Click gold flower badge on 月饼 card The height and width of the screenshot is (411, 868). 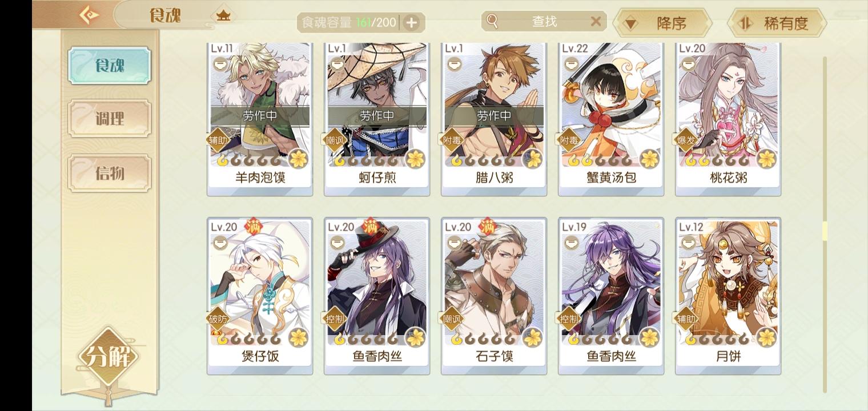pos(767,337)
